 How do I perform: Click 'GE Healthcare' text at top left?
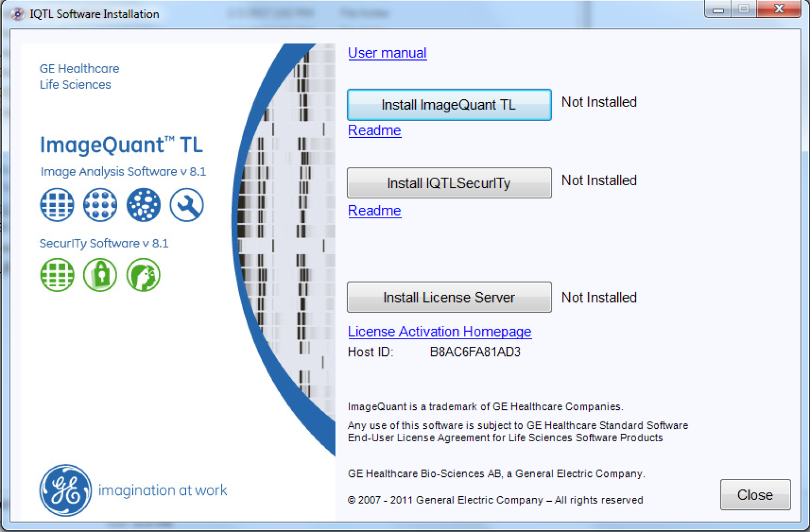point(79,69)
